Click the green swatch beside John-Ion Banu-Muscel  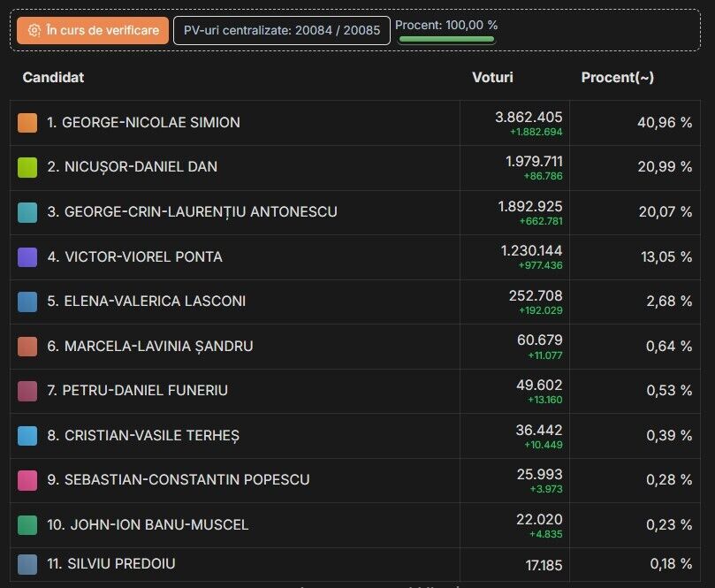[27, 525]
